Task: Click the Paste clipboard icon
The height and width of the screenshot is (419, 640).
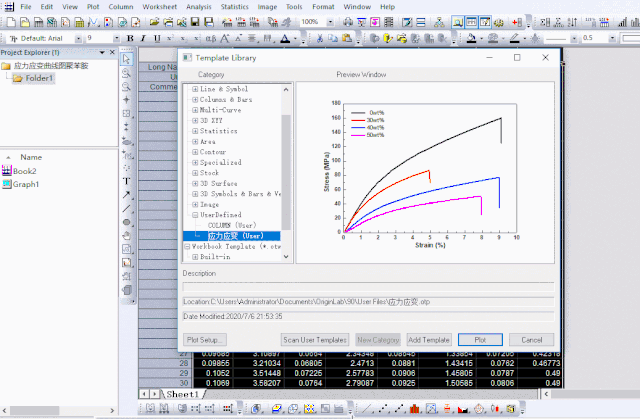Action: point(347,38)
